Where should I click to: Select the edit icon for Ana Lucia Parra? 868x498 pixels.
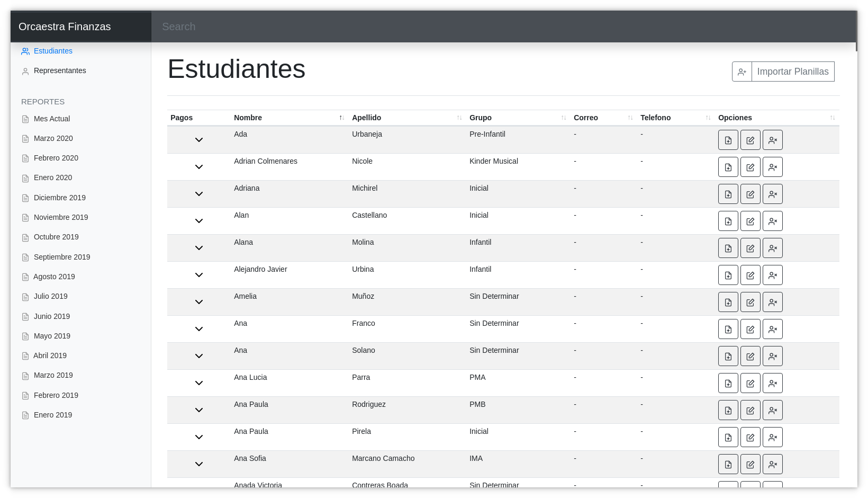tap(750, 383)
